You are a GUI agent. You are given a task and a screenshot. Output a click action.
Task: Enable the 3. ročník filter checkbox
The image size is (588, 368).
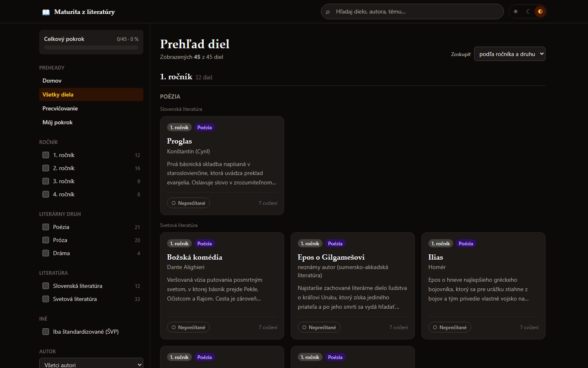point(46,181)
